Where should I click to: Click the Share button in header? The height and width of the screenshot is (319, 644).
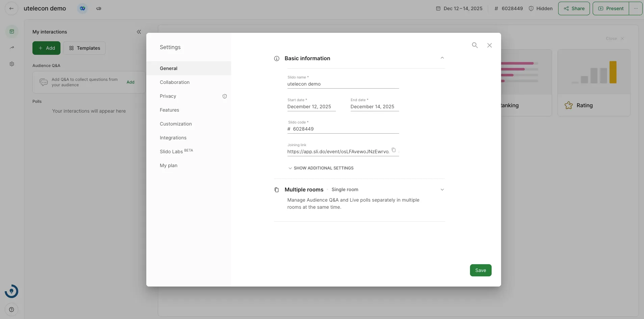[x=574, y=8]
